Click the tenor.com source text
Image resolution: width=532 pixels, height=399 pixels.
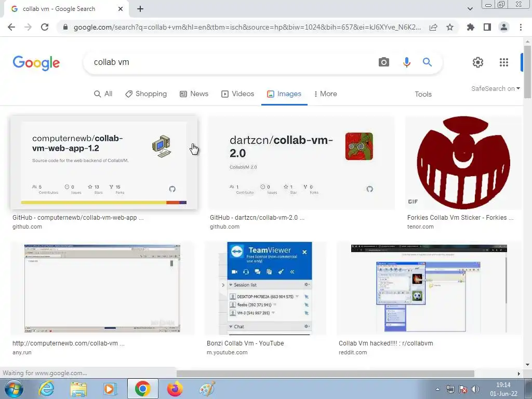point(420,227)
